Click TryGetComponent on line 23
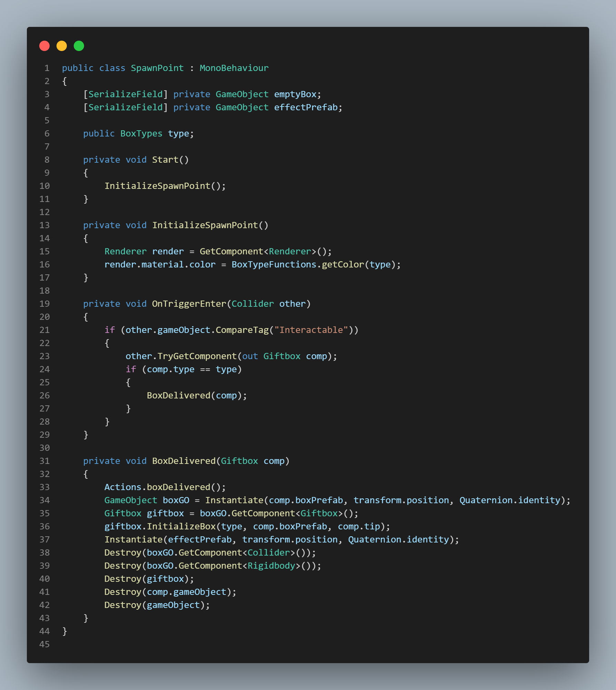Screen dimensions: 616x690 tap(197, 356)
